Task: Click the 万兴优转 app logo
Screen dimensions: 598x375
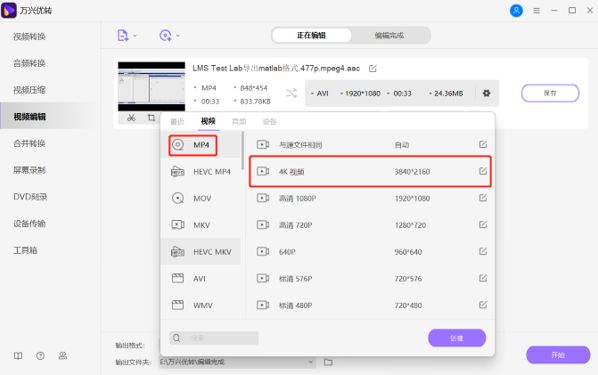Action: pos(9,10)
